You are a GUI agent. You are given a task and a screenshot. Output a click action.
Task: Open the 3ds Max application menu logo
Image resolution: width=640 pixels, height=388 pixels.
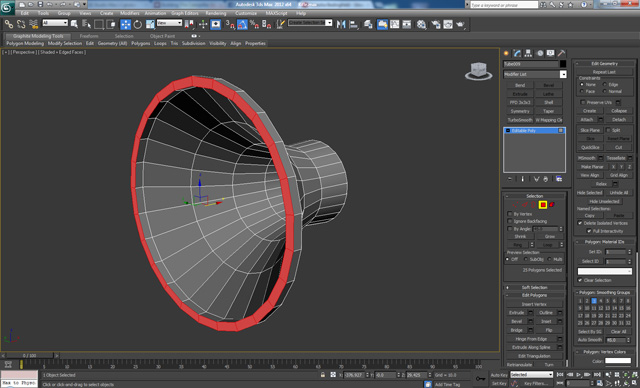pyautogui.click(x=7, y=7)
